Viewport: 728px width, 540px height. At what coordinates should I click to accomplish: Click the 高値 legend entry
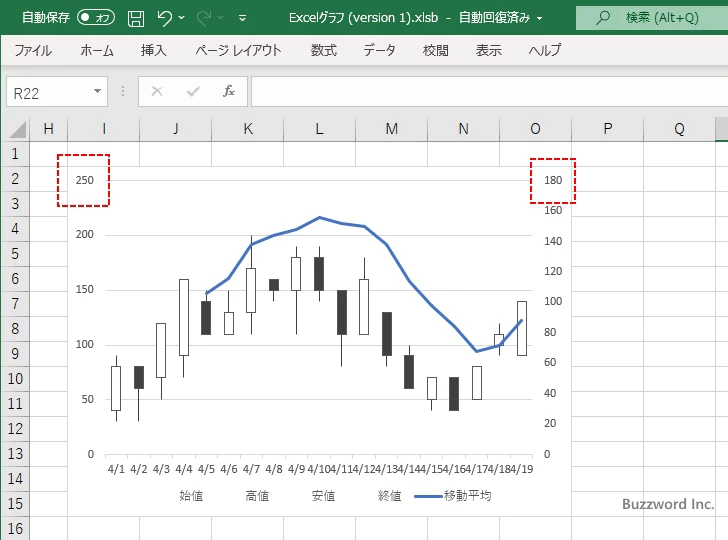click(257, 496)
